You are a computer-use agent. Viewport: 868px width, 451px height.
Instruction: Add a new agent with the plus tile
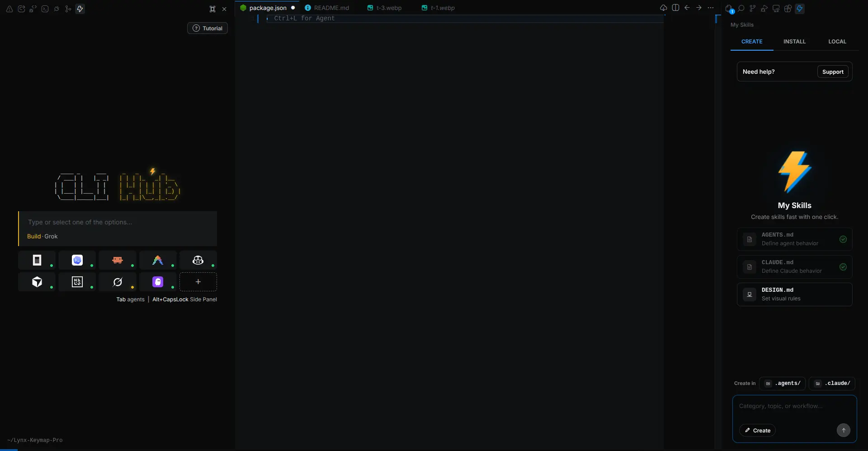pyautogui.click(x=198, y=282)
